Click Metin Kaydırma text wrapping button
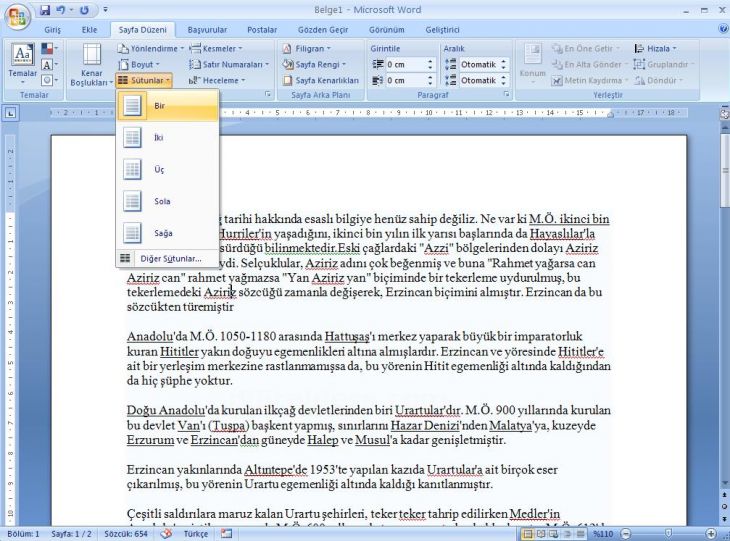The width and height of the screenshot is (730, 541). click(590, 80)
